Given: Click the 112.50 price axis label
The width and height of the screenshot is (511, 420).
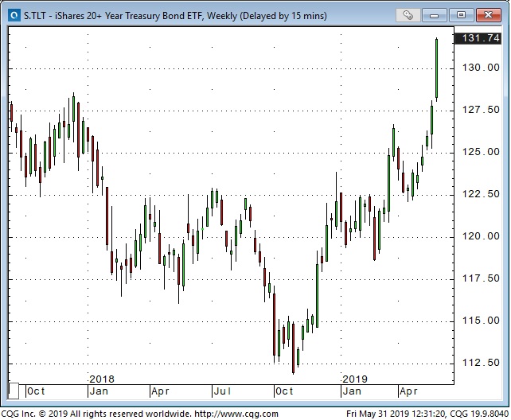Looking at the screenshot, I should point(481,363).
